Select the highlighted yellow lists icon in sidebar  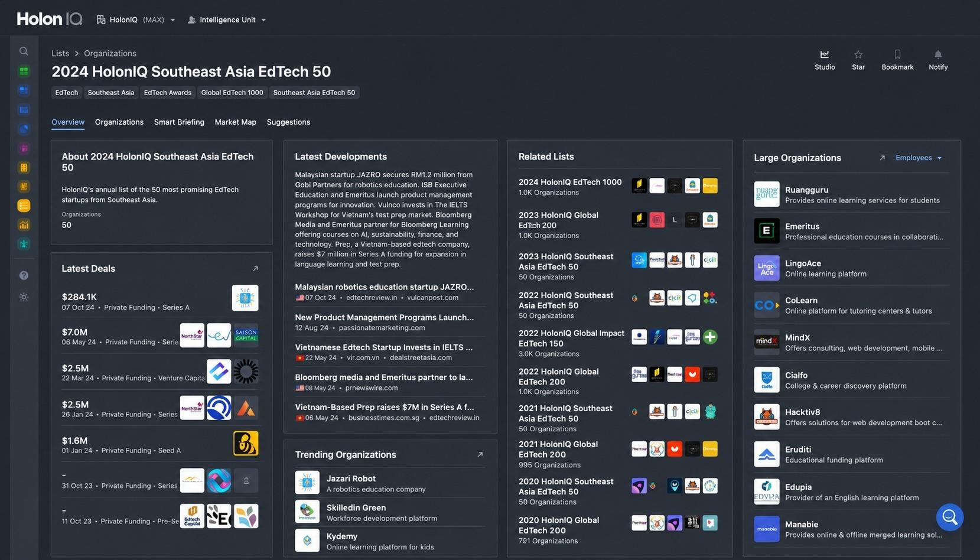pos(24,206)
